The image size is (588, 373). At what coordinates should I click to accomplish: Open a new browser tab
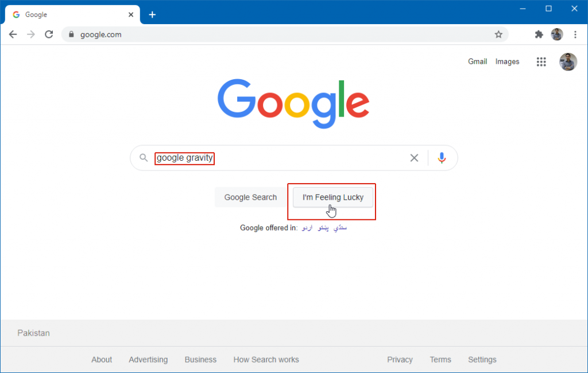click(152, 14)
